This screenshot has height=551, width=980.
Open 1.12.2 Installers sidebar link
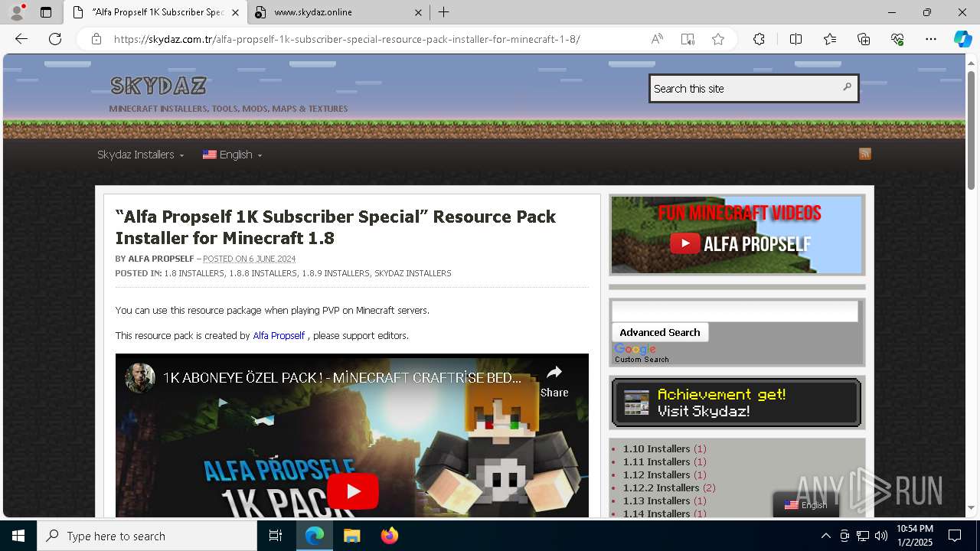point(661,487)
